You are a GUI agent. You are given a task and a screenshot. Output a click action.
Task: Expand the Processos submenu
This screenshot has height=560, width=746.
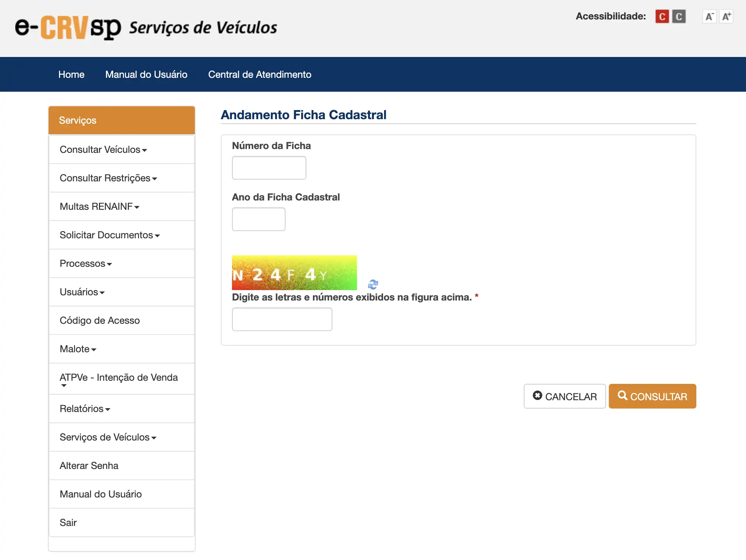coord(85,264)
